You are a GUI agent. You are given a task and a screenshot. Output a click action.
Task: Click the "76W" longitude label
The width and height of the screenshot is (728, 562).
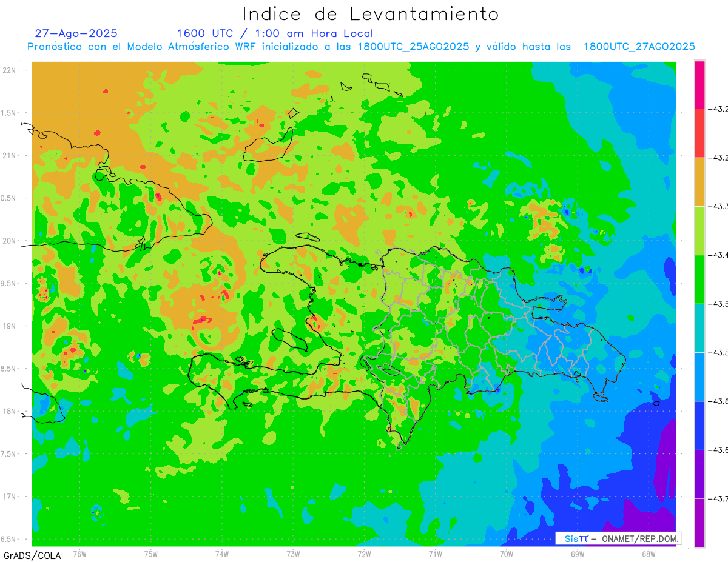79,554
